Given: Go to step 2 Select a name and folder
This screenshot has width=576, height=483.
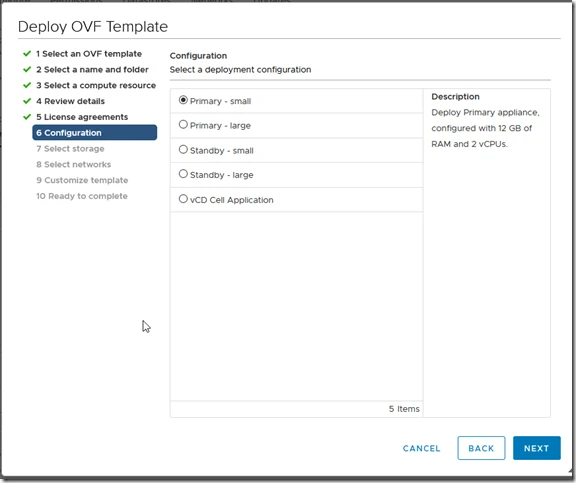Looking at the screenshot, I should pos(92,69).
